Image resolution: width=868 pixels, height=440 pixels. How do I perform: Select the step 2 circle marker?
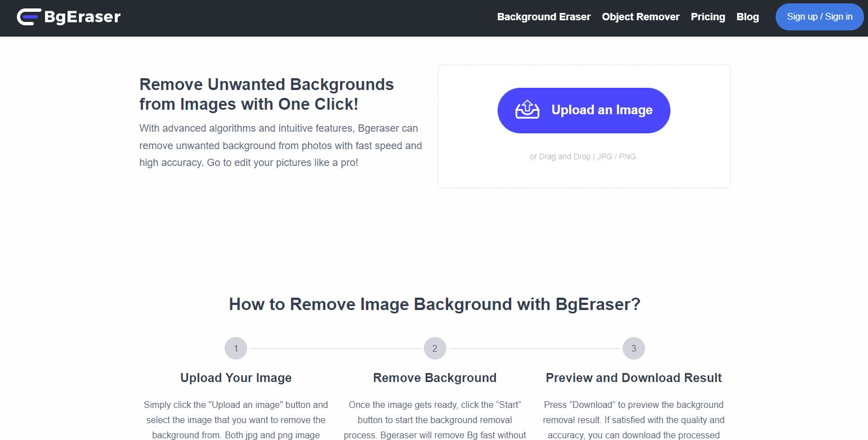click(x=435, y=348)
